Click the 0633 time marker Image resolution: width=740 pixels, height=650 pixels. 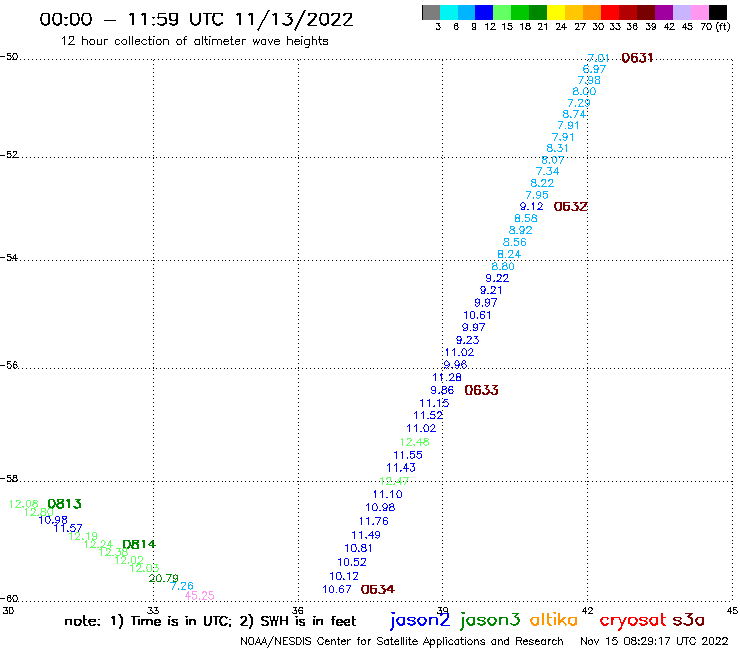pos(481,390)
